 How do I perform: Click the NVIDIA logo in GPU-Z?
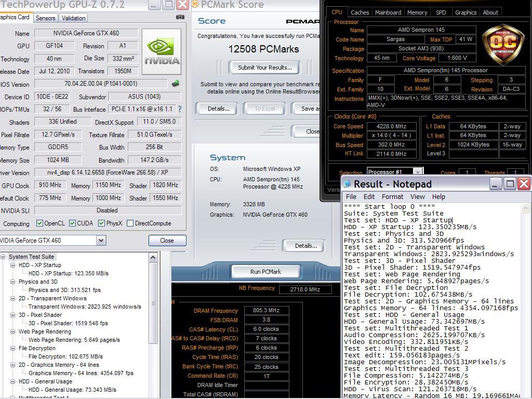coord(162,51)
